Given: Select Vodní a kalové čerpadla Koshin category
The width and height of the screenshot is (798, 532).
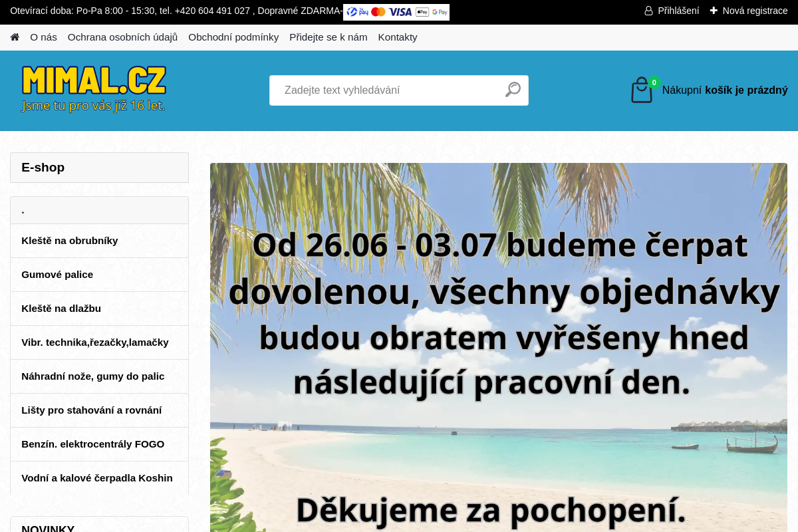Looking at the screenshot, I should pyautogui.click(x=100, y=478).
